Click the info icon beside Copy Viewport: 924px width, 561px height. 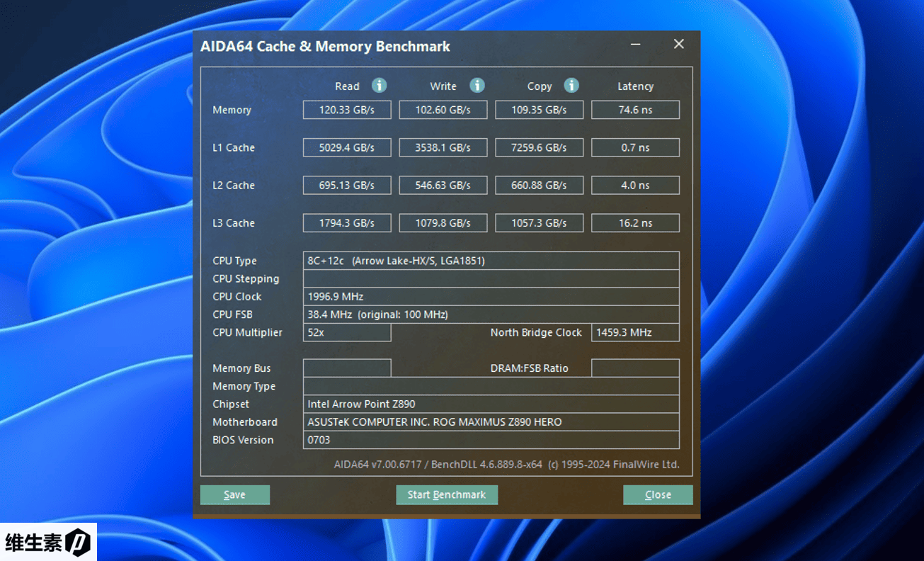(x=571, y=86)
